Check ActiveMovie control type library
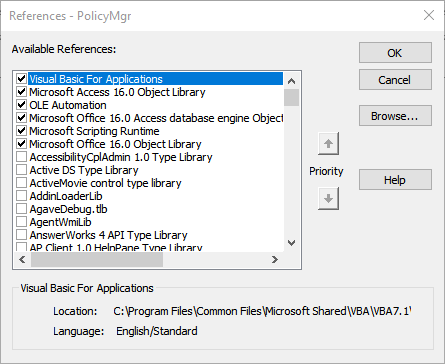This screenshot has width=445, height=364. click(x=22, y=183)
